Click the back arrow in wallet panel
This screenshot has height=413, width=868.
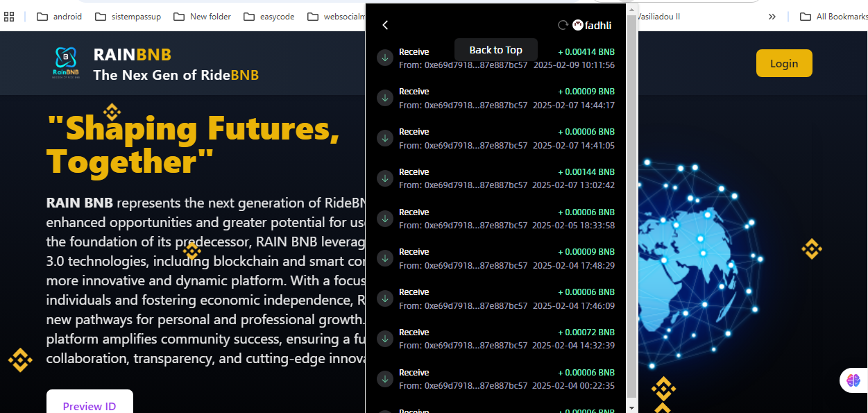(385, 25)
